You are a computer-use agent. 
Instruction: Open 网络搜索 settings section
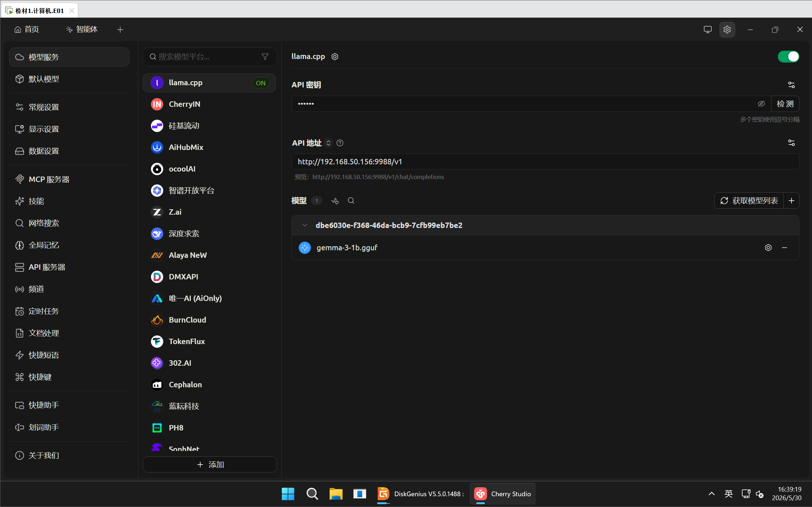69,223
